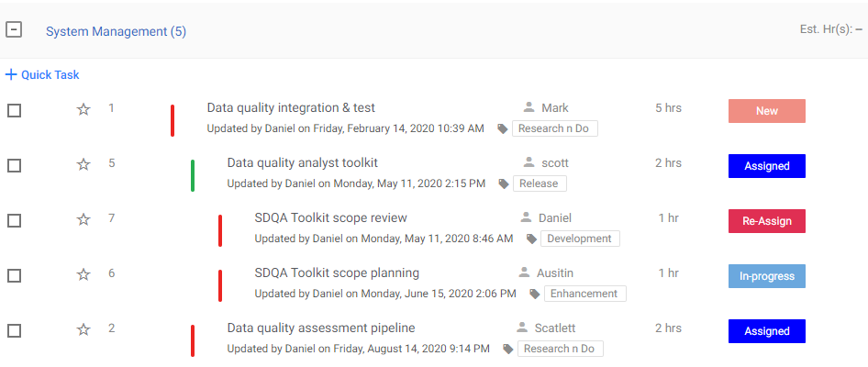This screenshot has width=868, height=367.
Task: Open the System Management (5) link
Action: coord(116,31)
